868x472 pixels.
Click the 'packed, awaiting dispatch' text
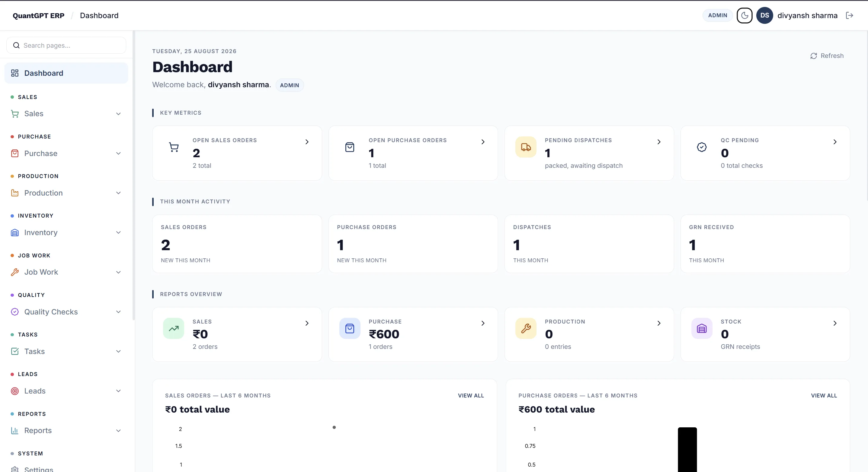584,166
